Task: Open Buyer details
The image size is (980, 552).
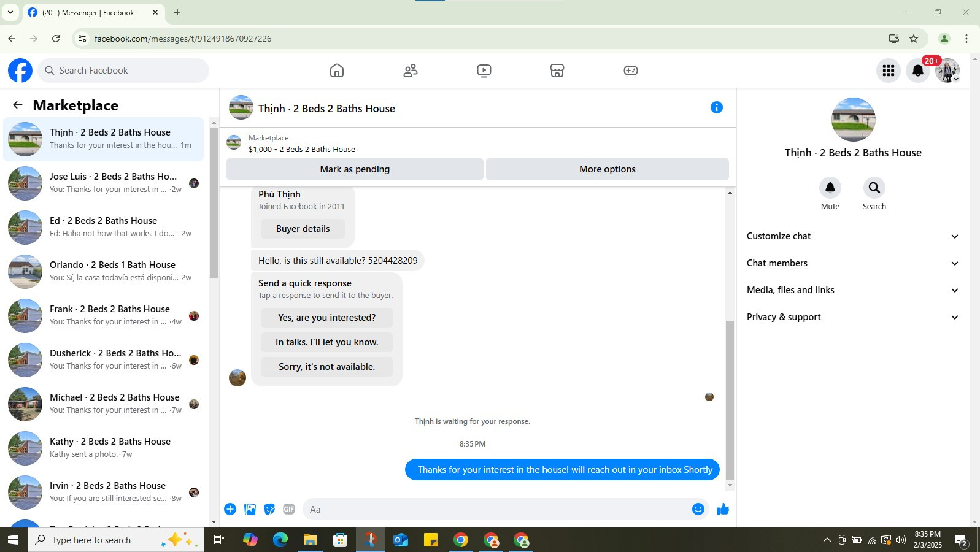Action: pos(303,229)
